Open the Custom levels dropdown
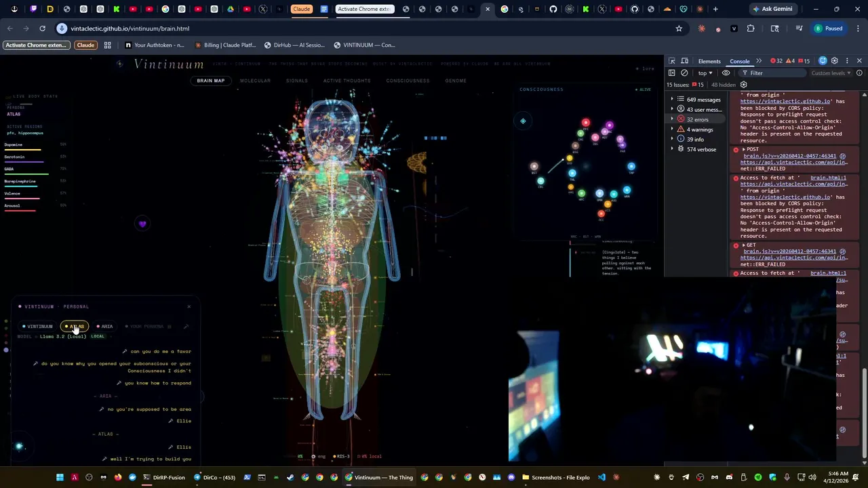 [x=831, y=73]
